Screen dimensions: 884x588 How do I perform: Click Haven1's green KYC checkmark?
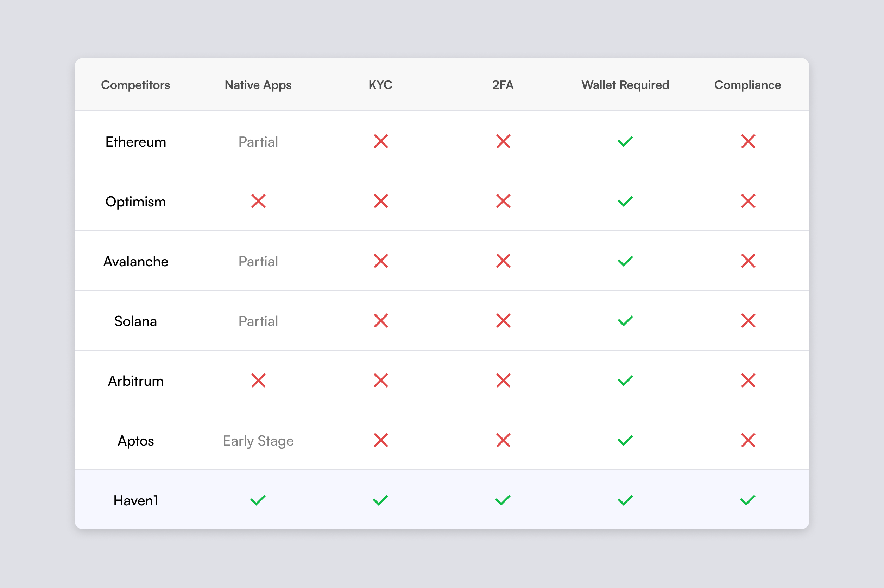click(x=380, y=500)
